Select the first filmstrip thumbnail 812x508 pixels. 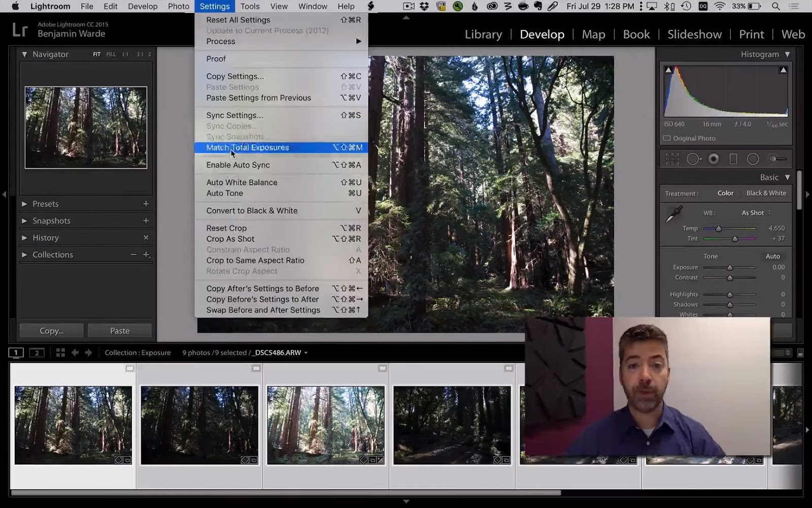pyautogui.click(x=73, y=425)
